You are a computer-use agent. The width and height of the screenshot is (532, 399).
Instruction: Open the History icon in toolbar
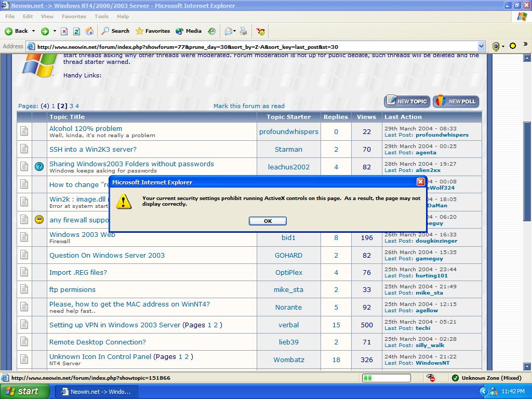[211, 31]
